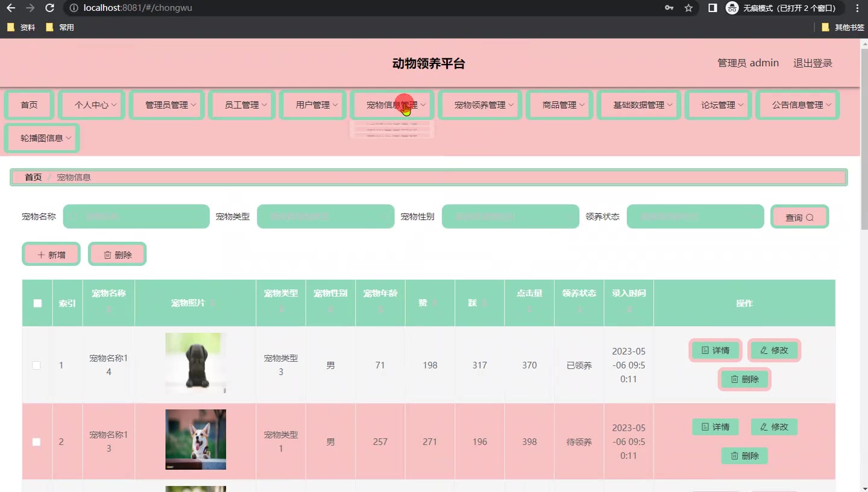Open Chrome three-dot menu
The width and height of the screenshot is (868, 492).
857,8
